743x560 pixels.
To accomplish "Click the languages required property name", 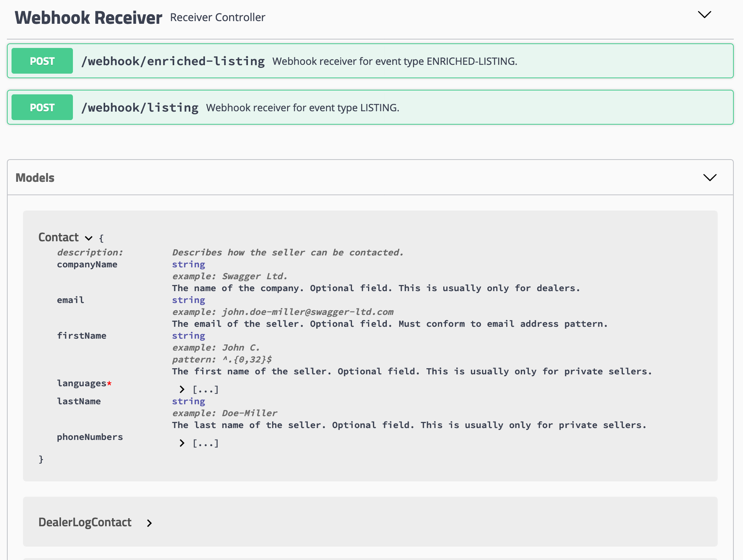I will coord(82,383).
